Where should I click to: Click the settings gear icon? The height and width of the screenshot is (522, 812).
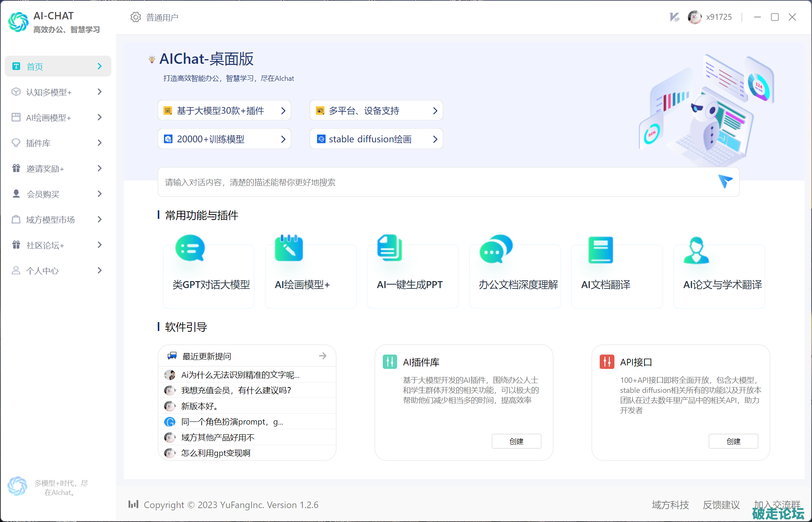[x=135, y=17]
